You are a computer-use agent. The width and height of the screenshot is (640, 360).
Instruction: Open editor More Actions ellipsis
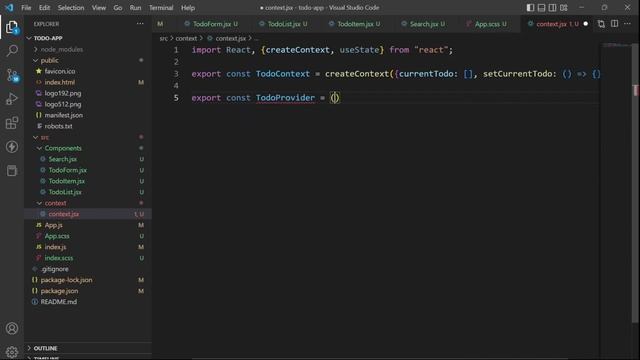point(627,24)
